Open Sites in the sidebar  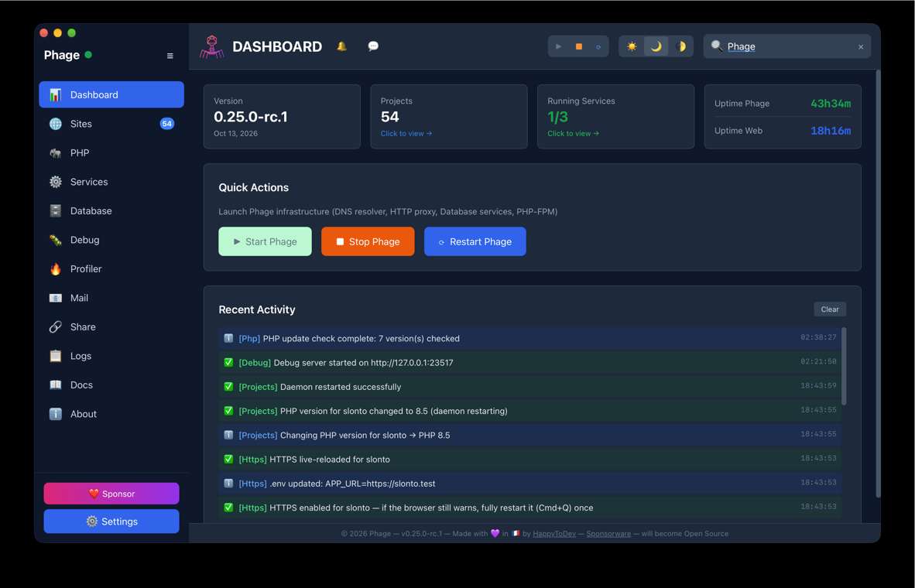point(111,124)
